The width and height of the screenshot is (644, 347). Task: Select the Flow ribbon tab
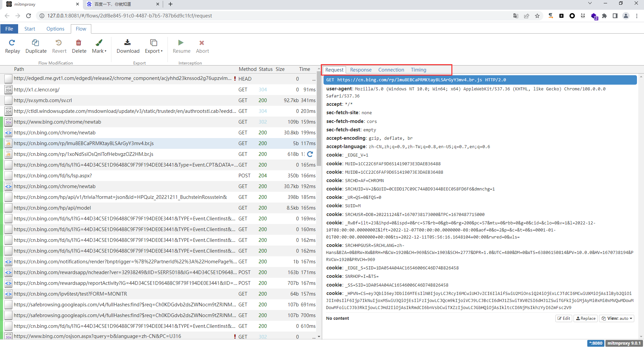[x=81, y=29]
